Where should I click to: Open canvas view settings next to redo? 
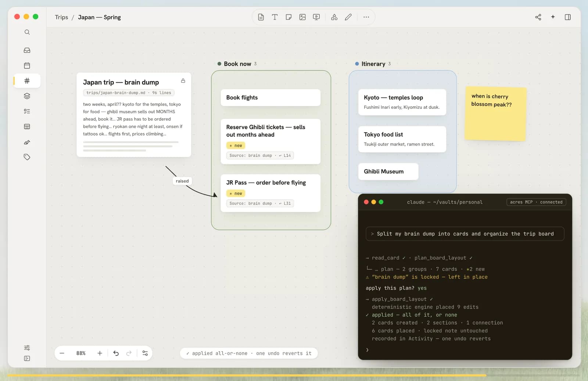[145, 353]
